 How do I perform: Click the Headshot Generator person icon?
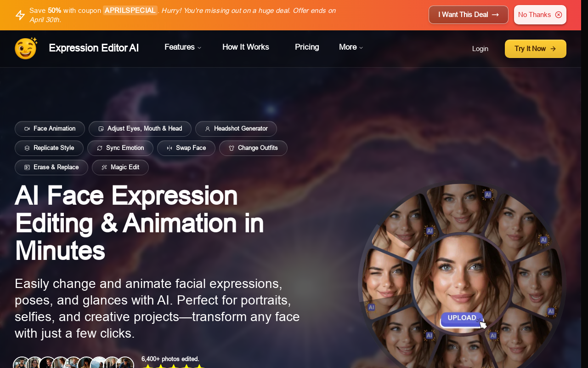coord(208,129)
